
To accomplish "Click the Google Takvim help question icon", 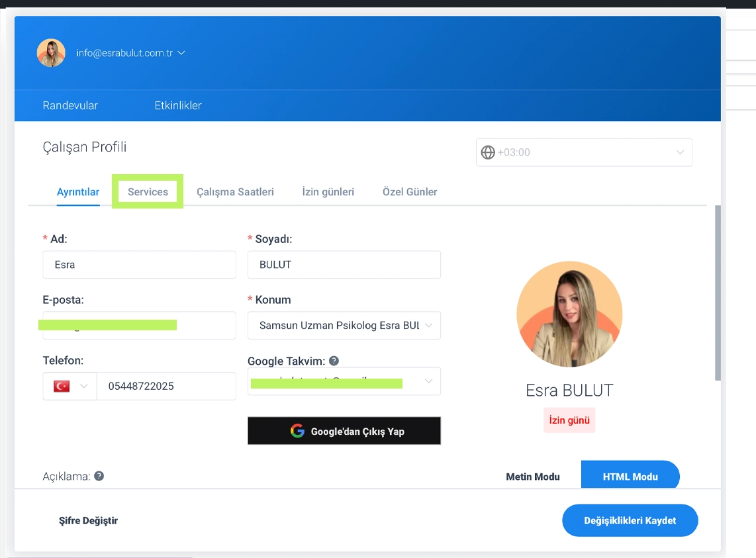I will click(334, 361).
